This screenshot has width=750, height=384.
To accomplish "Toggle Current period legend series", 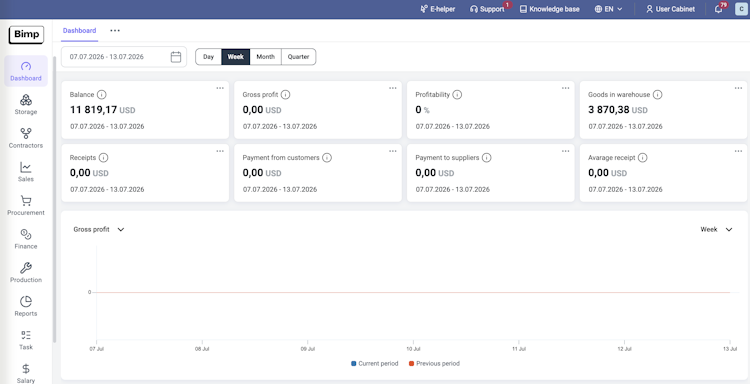I will 375,363.
